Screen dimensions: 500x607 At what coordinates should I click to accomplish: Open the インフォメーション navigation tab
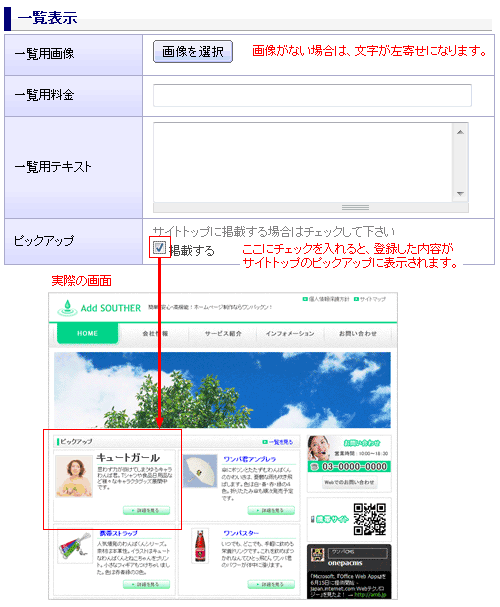(x=290, y=334)
